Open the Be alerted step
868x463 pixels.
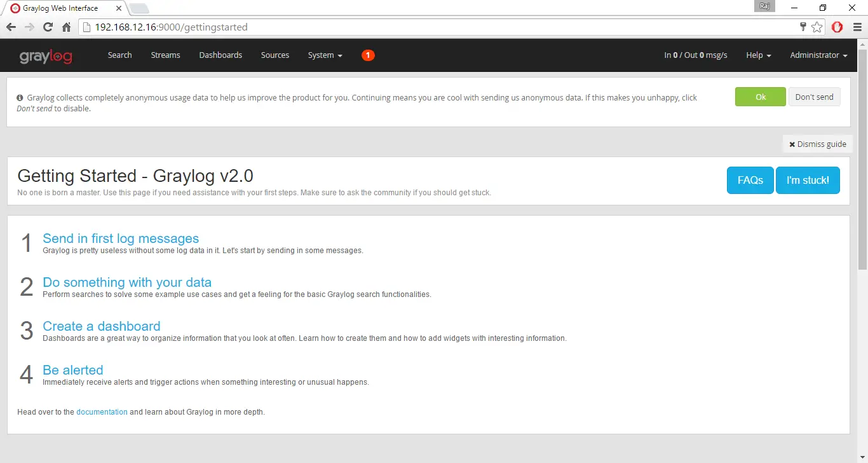point(73,370)
